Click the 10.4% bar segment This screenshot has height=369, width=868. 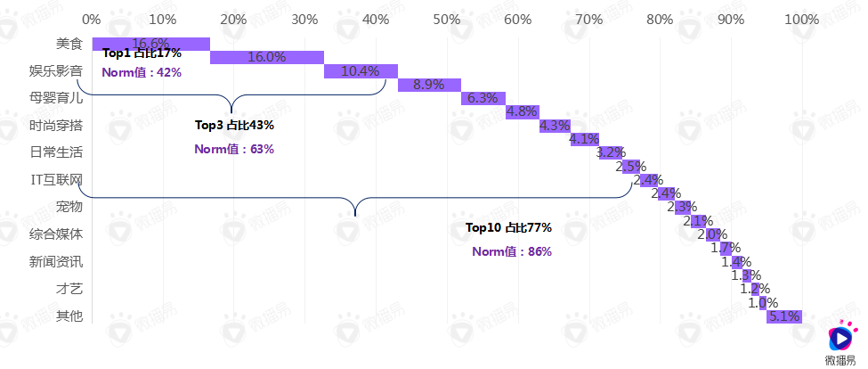click(x=361, y=71)
